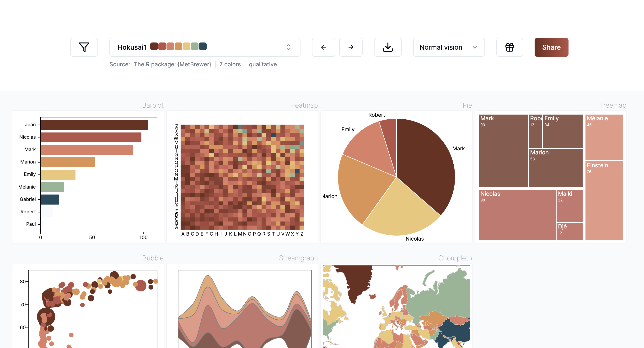Image resolution: width=644 pixels, height=348 pixels.
Task: Open the palette filter funnel icon
Action: pos(84,47)
